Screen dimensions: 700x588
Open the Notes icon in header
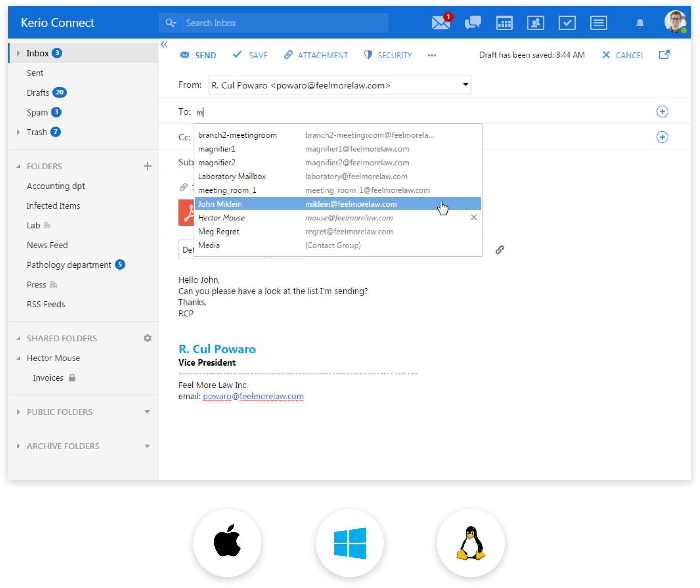[599, 23]
